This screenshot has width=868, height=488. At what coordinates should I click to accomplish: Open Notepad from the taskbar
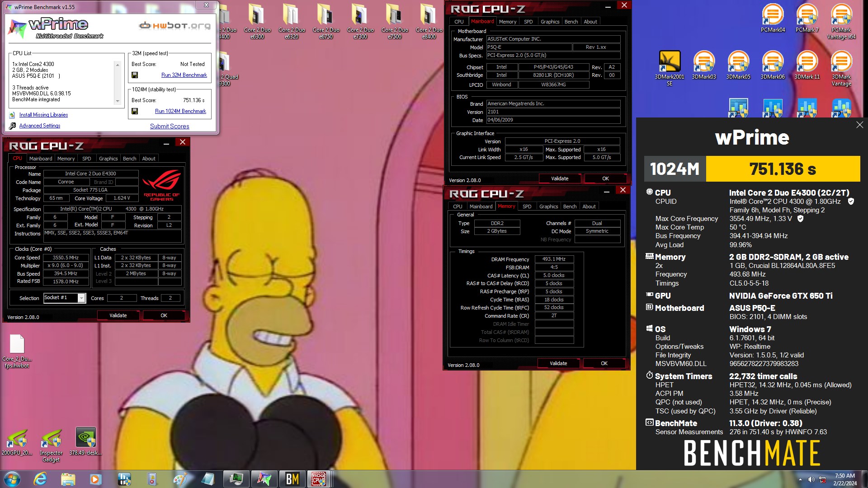(208, 479)
